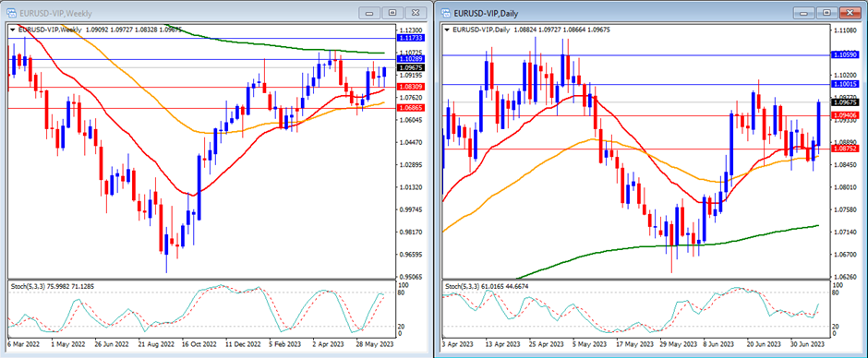Select the blue 1.10590 price label on Daily chart
The height and width of the screenshot is (358, 868).
[x=845, y=54]
